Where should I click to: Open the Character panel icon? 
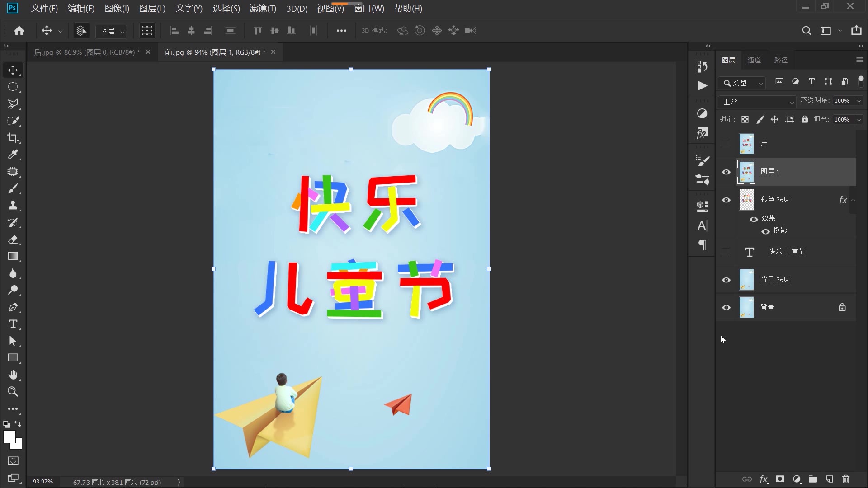coord(702,225)
